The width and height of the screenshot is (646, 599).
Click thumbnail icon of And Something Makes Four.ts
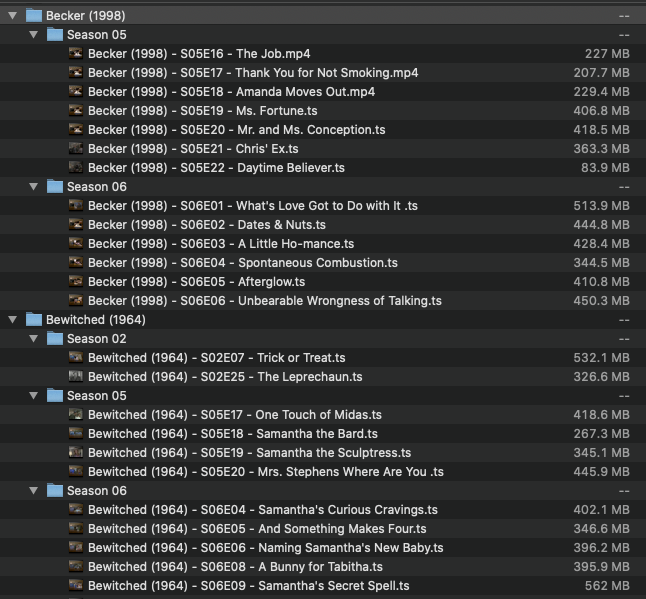point(76,528)
